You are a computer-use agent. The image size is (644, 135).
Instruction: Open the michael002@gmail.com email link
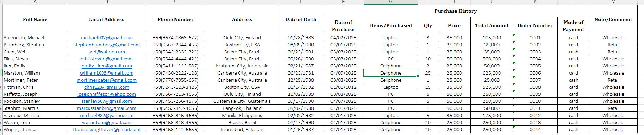[x=107, y=37]
